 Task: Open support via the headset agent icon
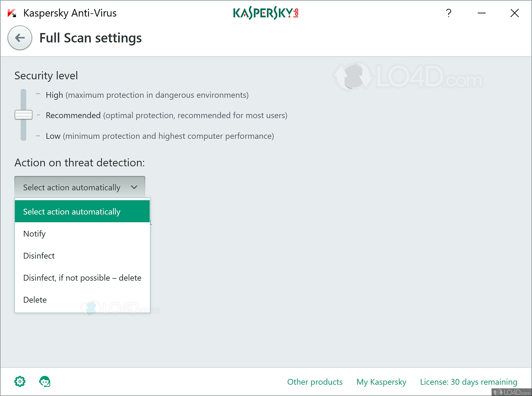tap(45, 381)
